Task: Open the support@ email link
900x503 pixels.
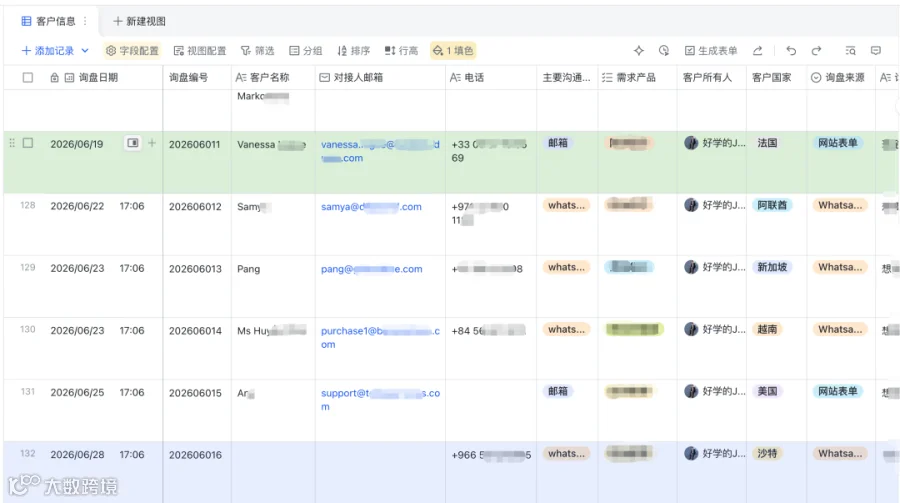Action: click(x=380, y=400)
